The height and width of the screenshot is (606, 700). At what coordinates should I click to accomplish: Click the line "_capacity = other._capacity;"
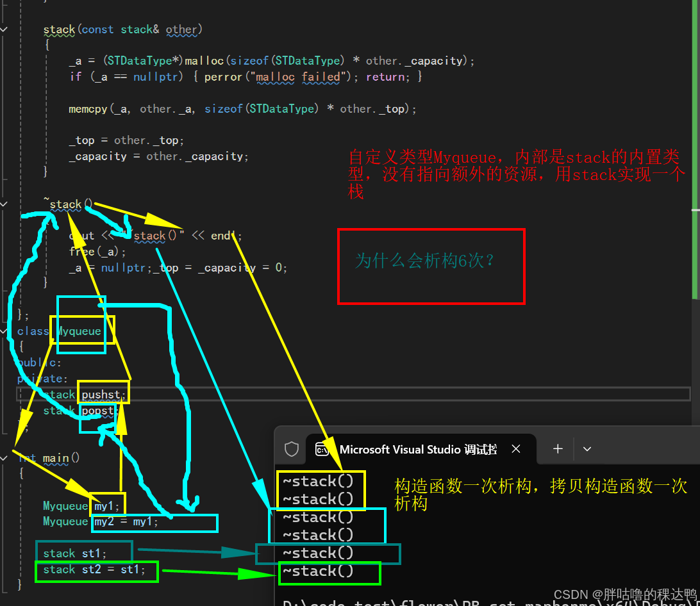coord(158,157)
